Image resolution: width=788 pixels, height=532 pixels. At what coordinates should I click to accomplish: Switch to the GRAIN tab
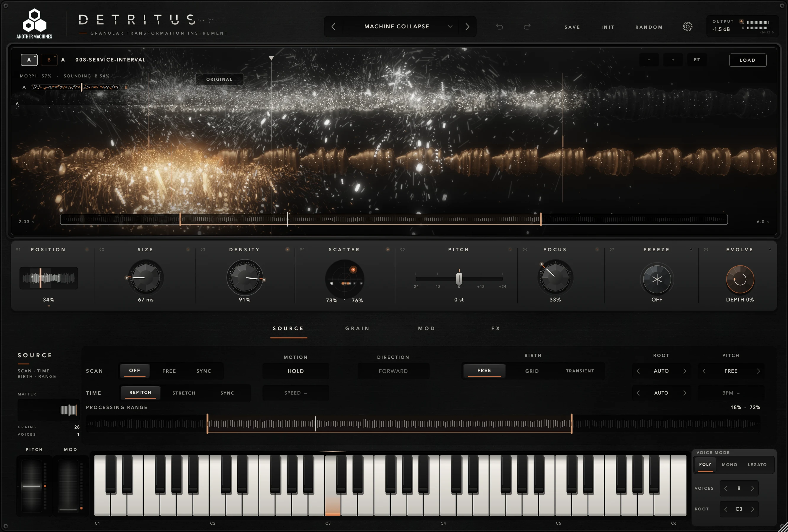(x=357, y=328)
